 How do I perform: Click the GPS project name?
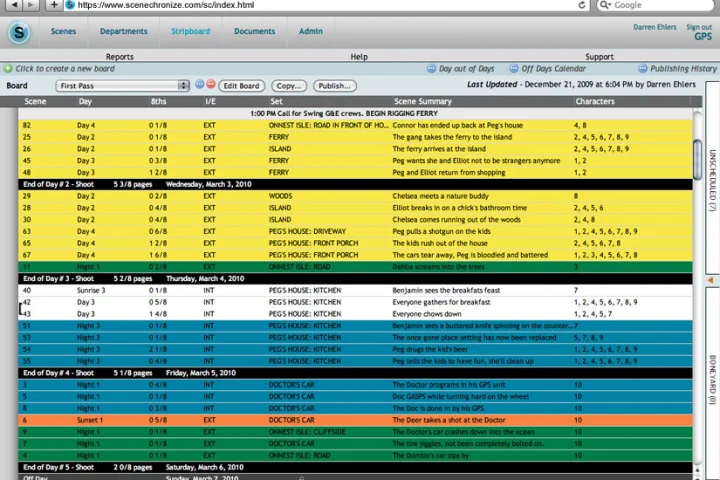(703, 37)
